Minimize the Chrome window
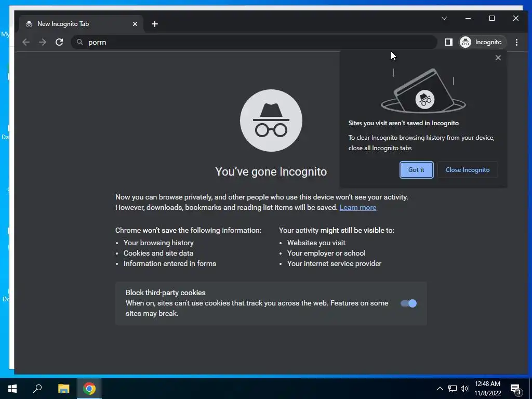This screenshot has width=532, height=399. point(468,18)
